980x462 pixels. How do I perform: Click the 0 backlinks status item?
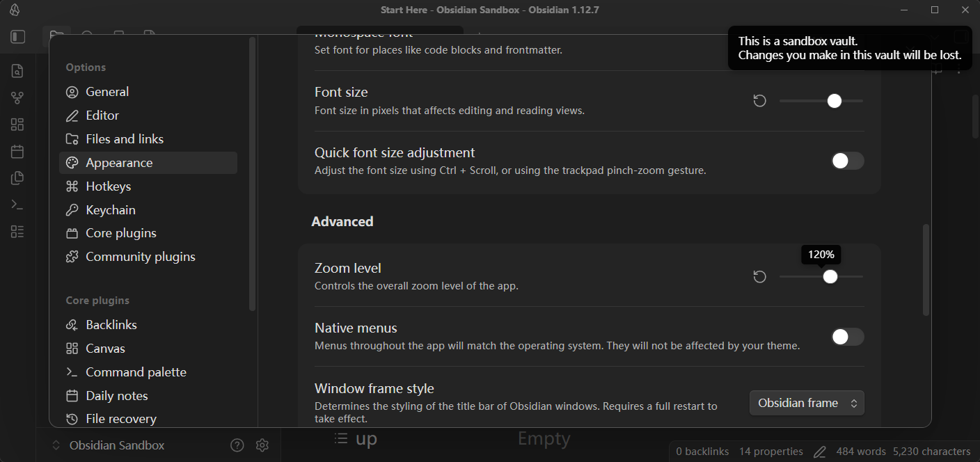tap(702, 452)
